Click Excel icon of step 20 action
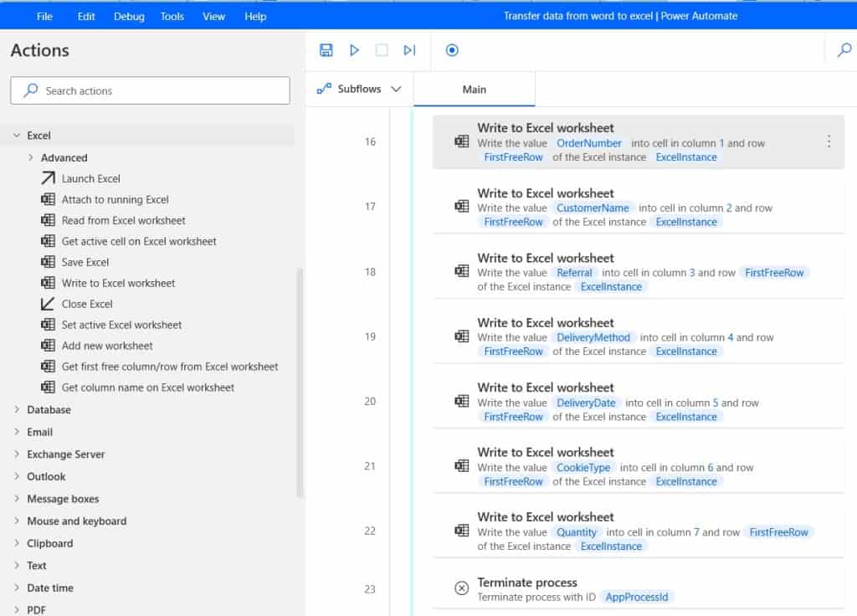The height and width of the screenshot is (616, 857). 462,401
